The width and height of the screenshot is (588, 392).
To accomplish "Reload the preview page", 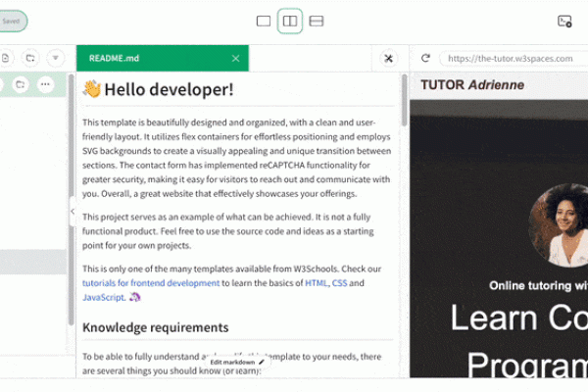I will (x=425, y=59).
